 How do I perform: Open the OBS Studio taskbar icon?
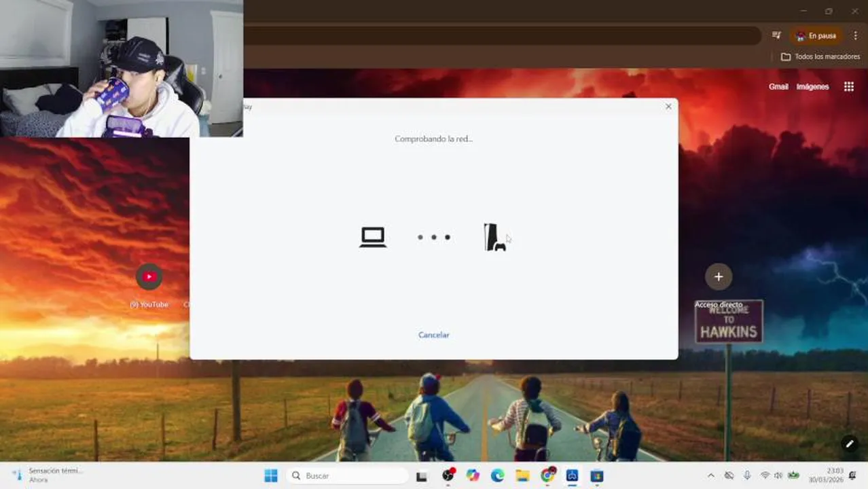pos(448,475)
